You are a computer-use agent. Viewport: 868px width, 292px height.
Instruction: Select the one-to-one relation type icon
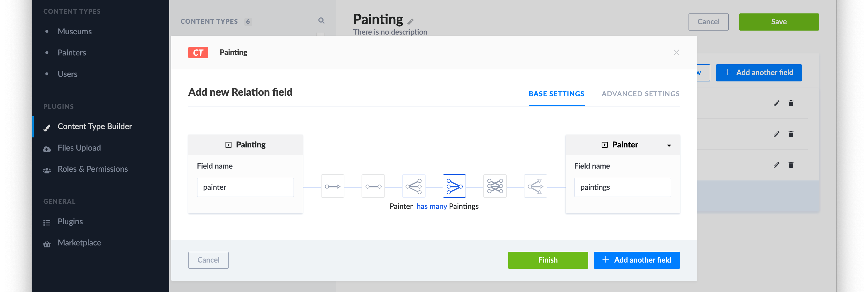tap(373, 186)
